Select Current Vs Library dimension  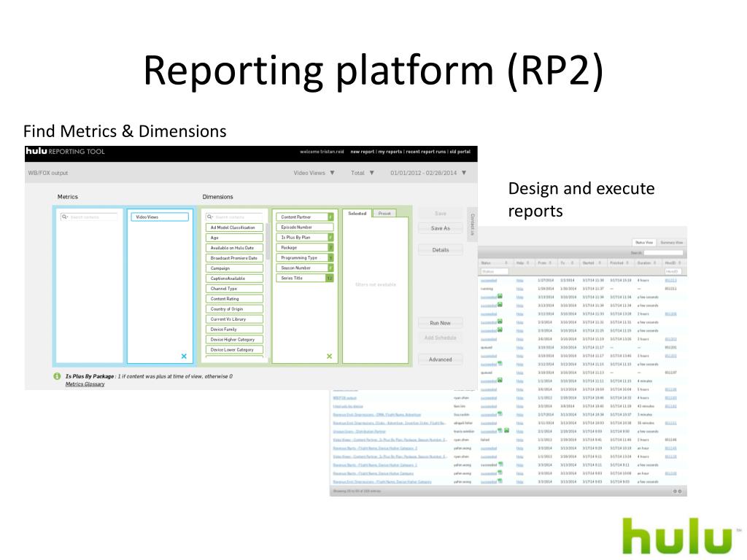click(234, 319)
